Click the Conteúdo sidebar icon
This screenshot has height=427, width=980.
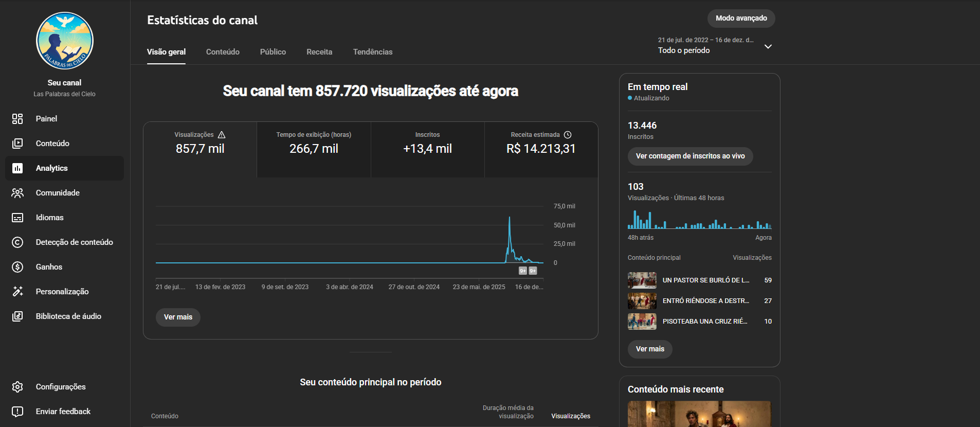pos(17,144)
